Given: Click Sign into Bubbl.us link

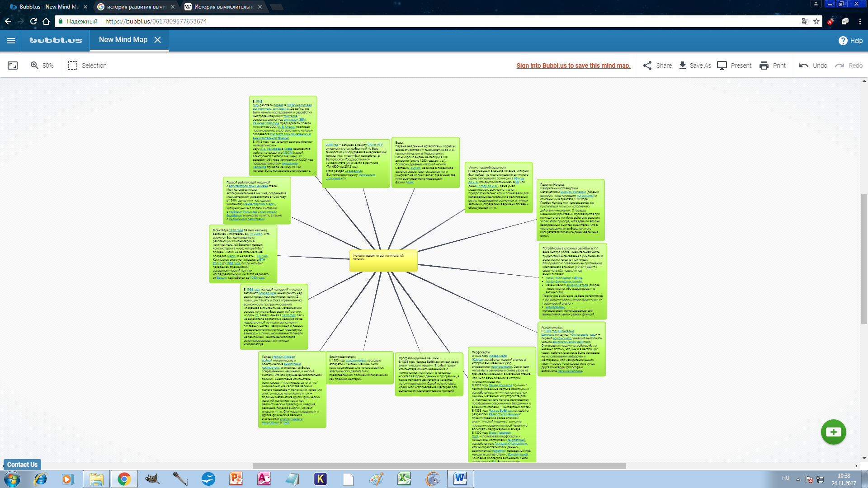Looking at the screenshot, I should tap(574, 65).
